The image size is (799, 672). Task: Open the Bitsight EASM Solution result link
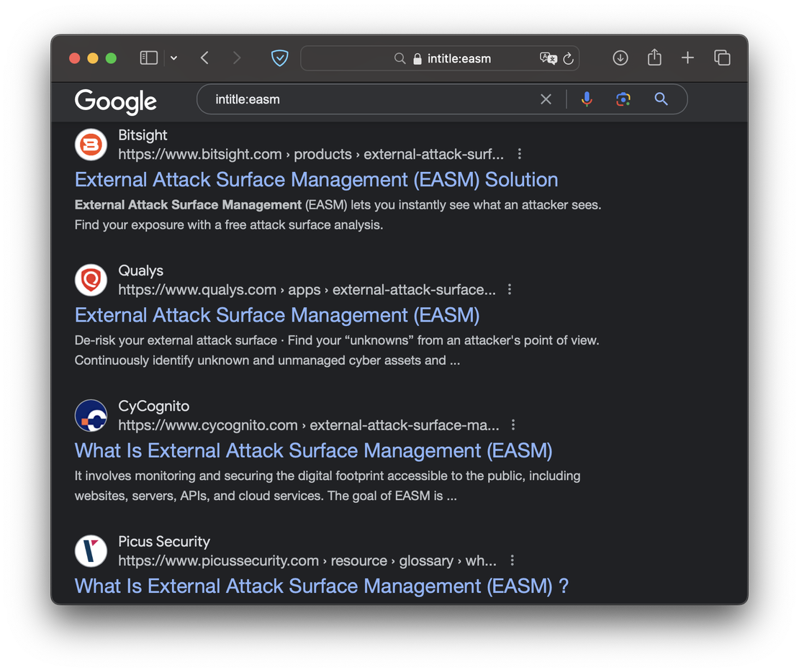(x=316, y=180)
